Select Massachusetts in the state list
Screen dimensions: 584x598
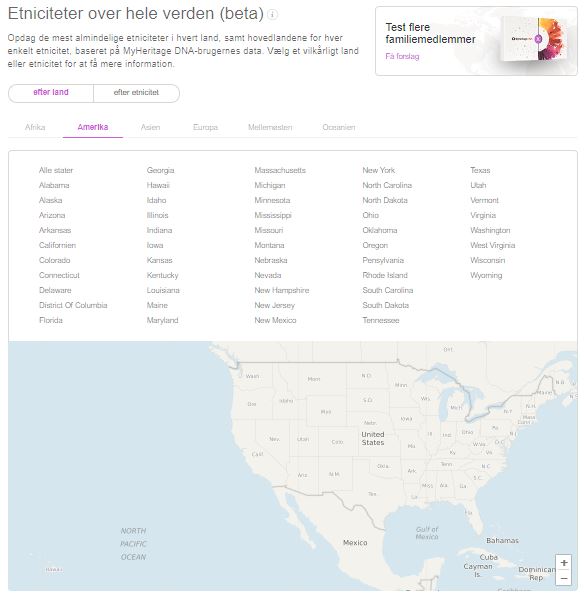(280, 170)
